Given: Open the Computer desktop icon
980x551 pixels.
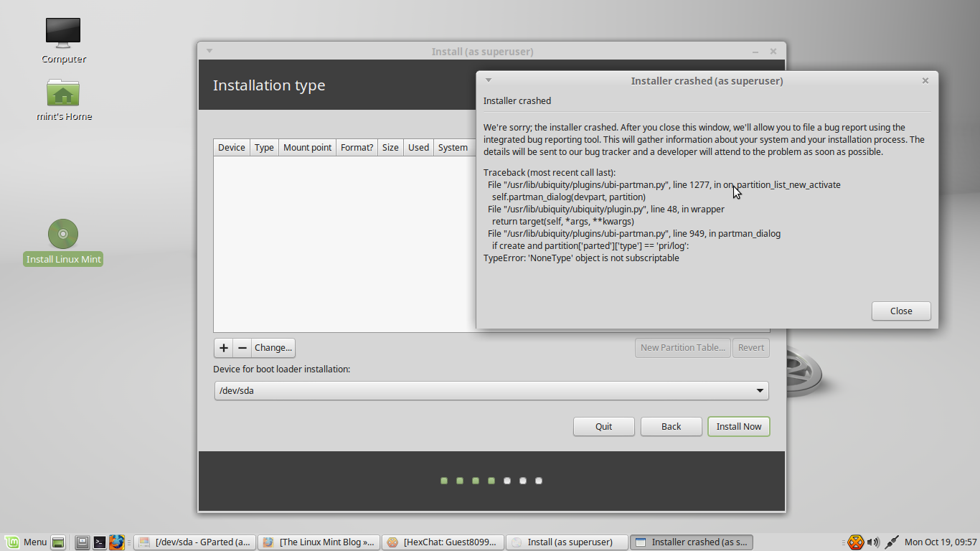Looking at the screenshot, I should (x=63, y=40).
